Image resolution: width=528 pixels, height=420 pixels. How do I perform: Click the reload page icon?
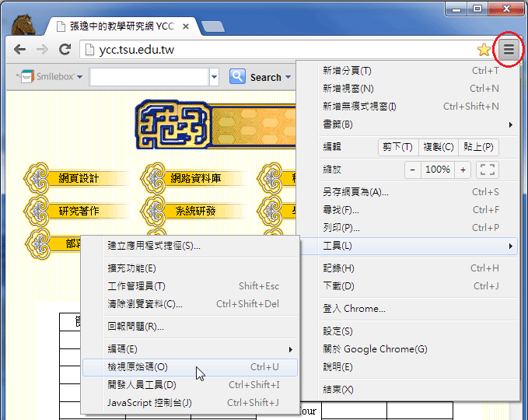point(64,50)
